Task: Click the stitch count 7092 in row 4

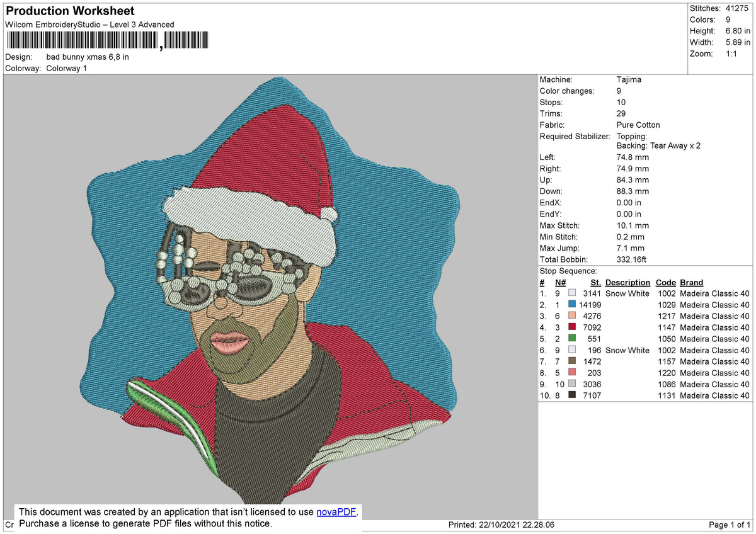Action: tap(592, 327)
